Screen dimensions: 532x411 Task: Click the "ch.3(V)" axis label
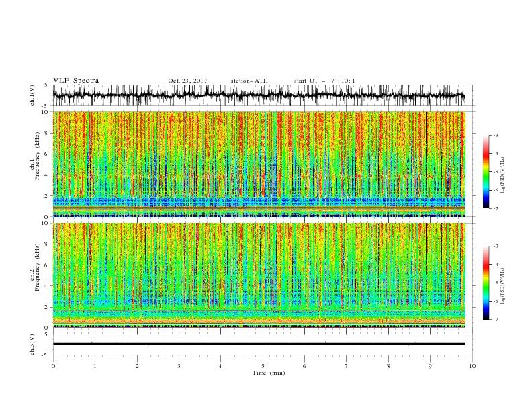click(x=32, y=345)
